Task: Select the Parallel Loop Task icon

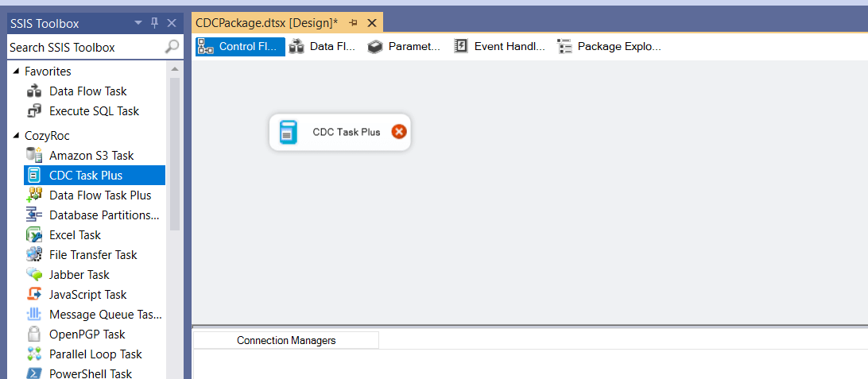Action: pyautogui.click(x=34, y=354)
